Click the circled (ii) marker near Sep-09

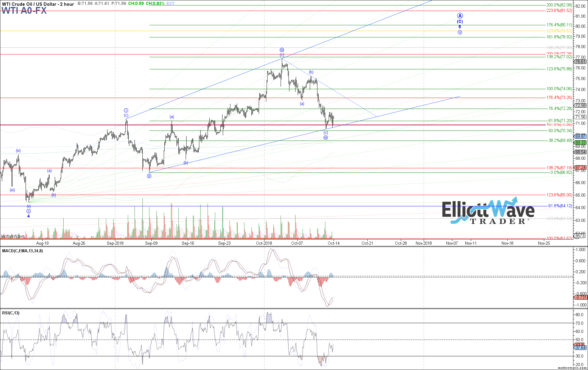(x=149, y=176)
